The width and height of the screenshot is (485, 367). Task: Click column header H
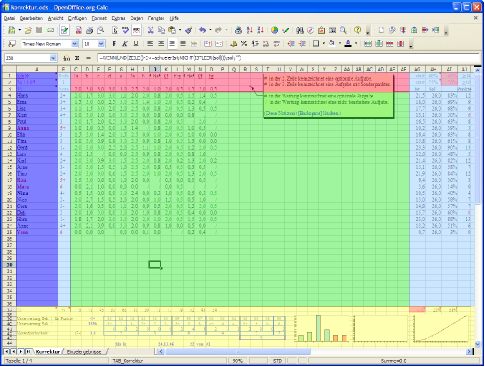point(132,69)
